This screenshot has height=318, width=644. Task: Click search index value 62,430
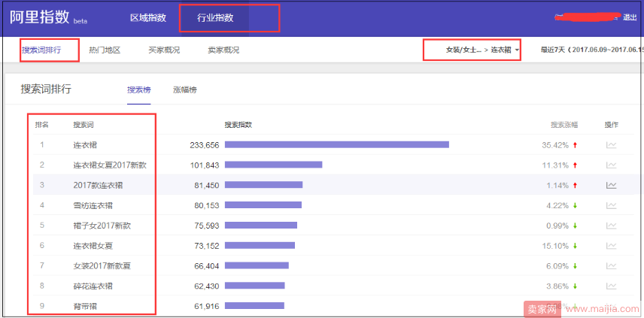click(207, 286)
